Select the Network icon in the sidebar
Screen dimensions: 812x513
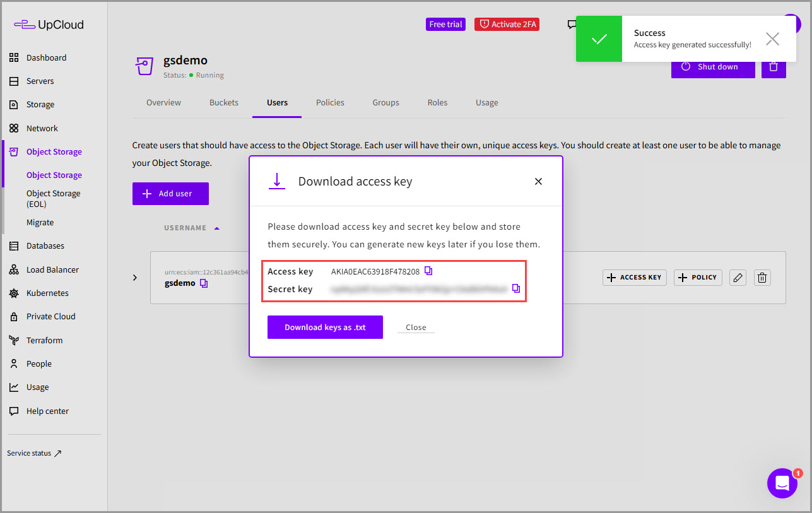click(x=14, y=128)
